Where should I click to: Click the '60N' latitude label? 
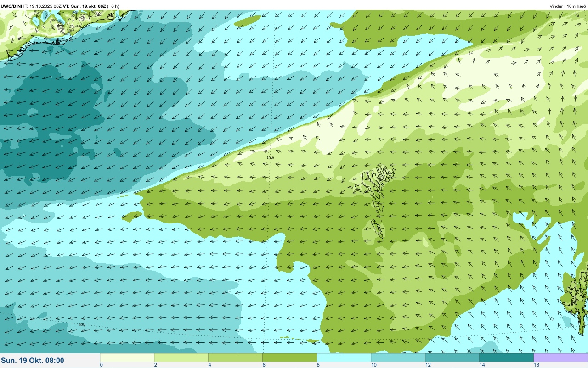tap(82, 325)
